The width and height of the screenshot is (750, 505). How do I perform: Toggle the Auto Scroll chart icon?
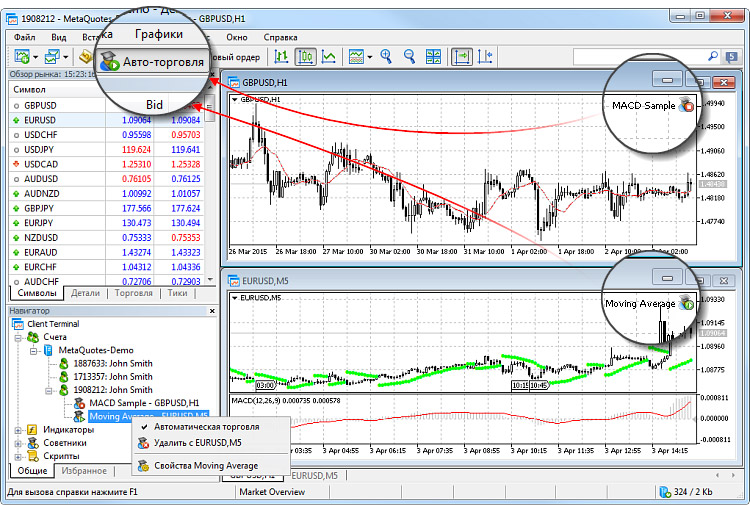462,57
